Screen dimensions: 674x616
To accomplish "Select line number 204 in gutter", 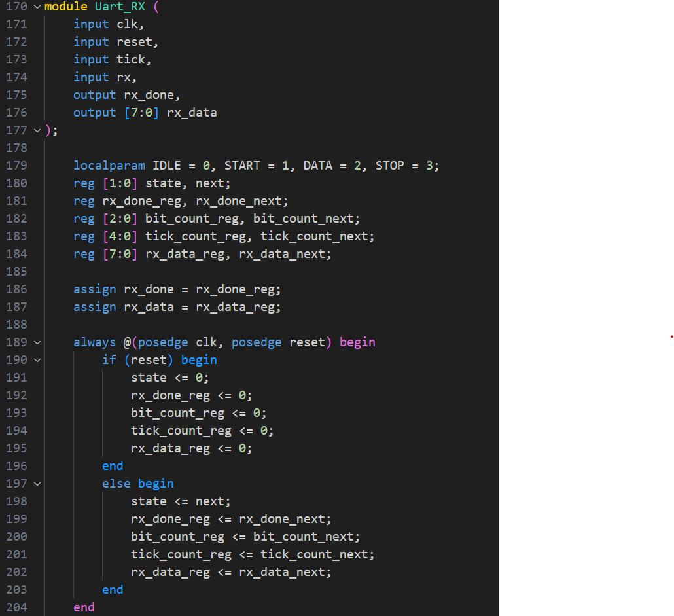I will coord(17,607).
